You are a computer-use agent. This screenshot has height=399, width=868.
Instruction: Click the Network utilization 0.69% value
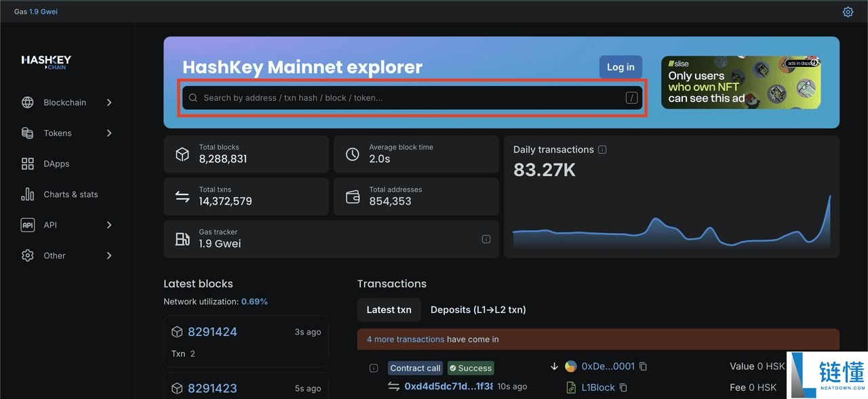click(x=254, y=301)
